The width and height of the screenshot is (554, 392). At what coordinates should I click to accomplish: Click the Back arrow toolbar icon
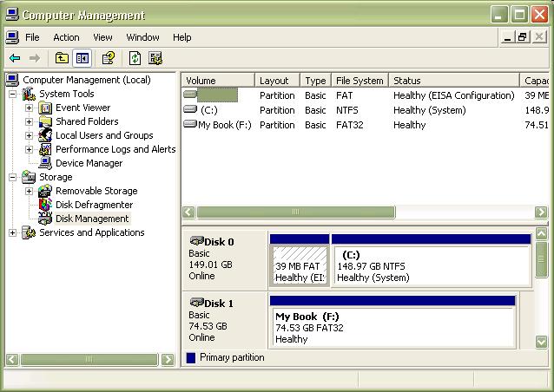pyautogui.click(x=14, y=58)
